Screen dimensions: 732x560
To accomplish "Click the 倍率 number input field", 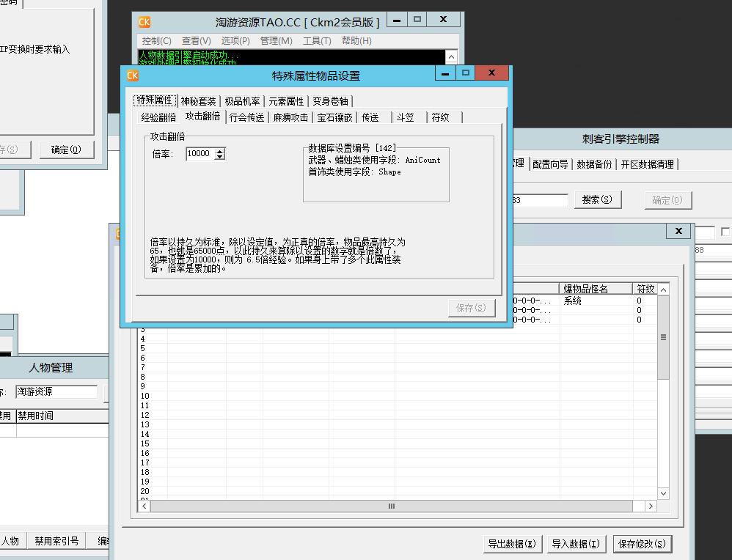I will (x=200, y=153).
